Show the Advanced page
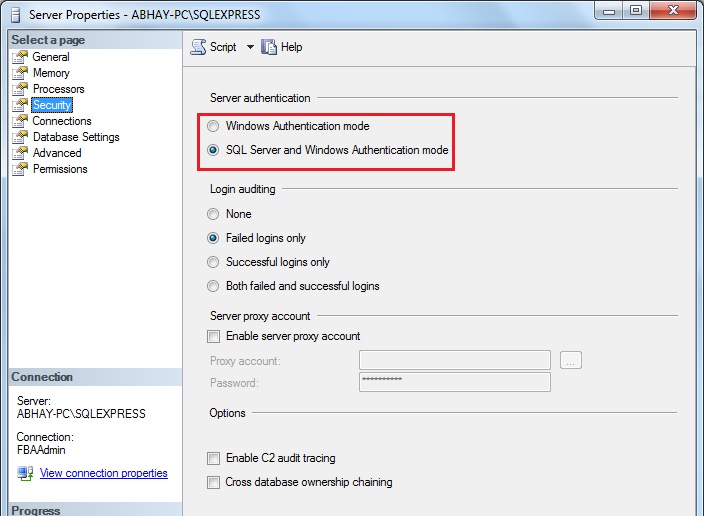Image resolution: width=704 pixels, height=516 pixels. [x=57, y=153]
